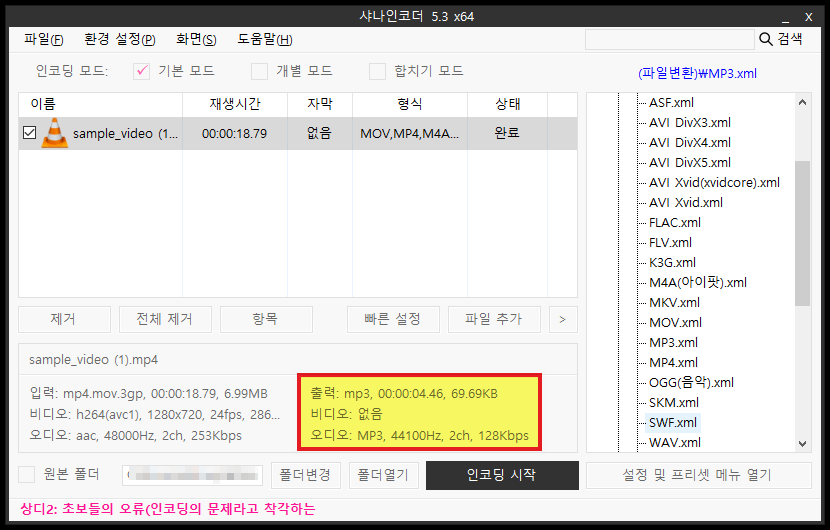Click the 완료 status cell
830x530 pixels.
click(x=507, y=133)
